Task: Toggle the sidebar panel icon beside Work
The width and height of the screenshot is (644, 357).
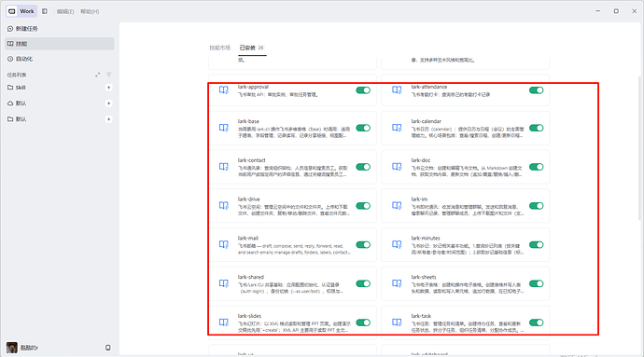Action: pos(45,11)
